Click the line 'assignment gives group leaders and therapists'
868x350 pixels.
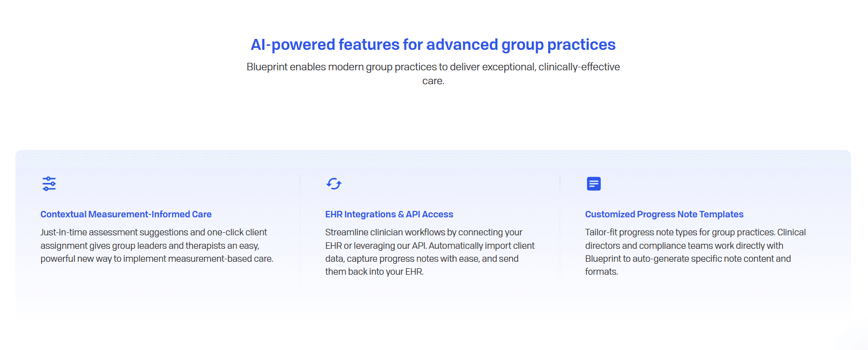pyautogui.click(x=150, y=246)
